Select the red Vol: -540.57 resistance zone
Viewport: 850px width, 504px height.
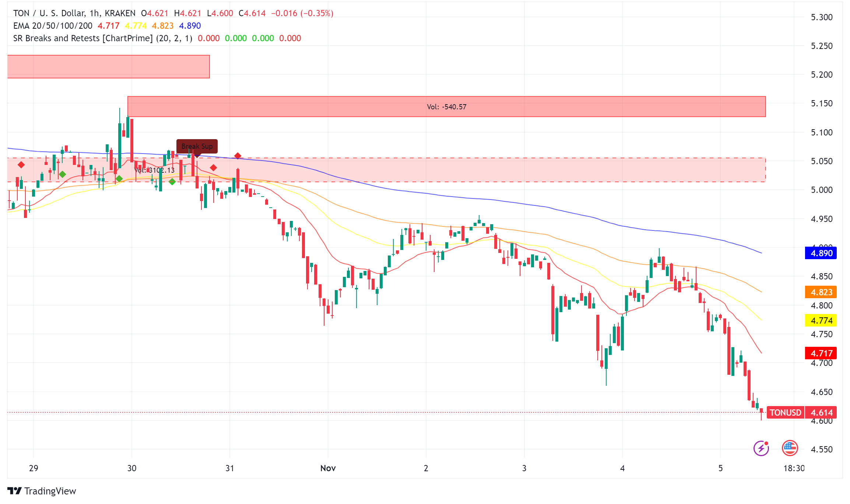(x=446, y=107)
